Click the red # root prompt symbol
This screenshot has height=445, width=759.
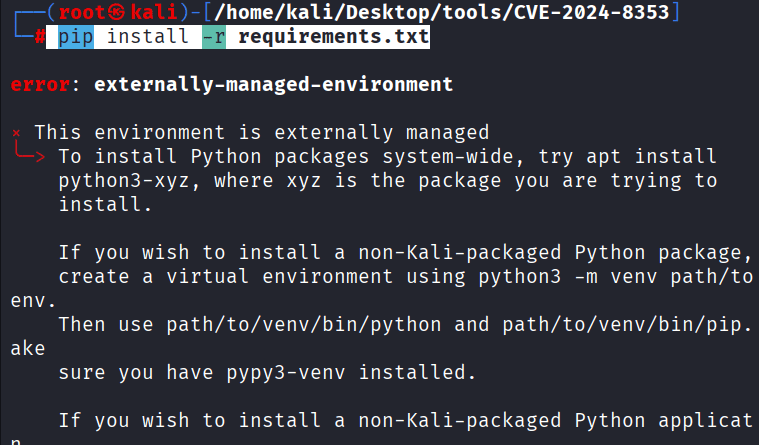point(39,38)
